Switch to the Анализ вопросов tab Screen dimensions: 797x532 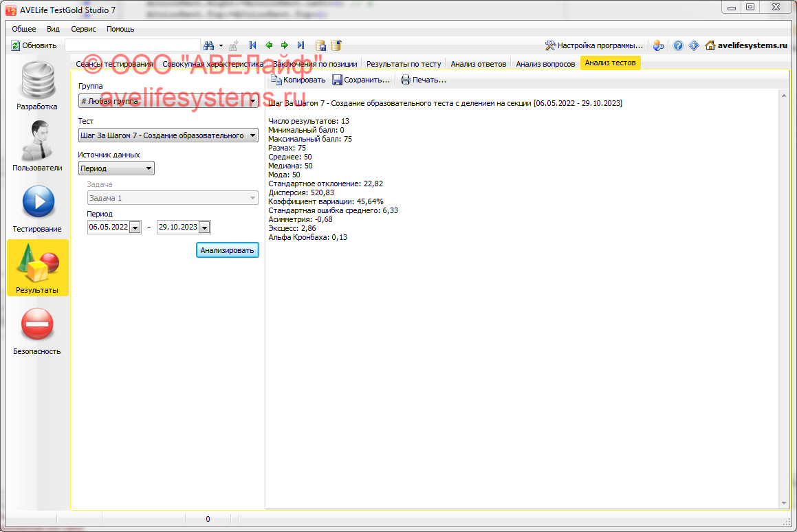(x=545, y=63)
